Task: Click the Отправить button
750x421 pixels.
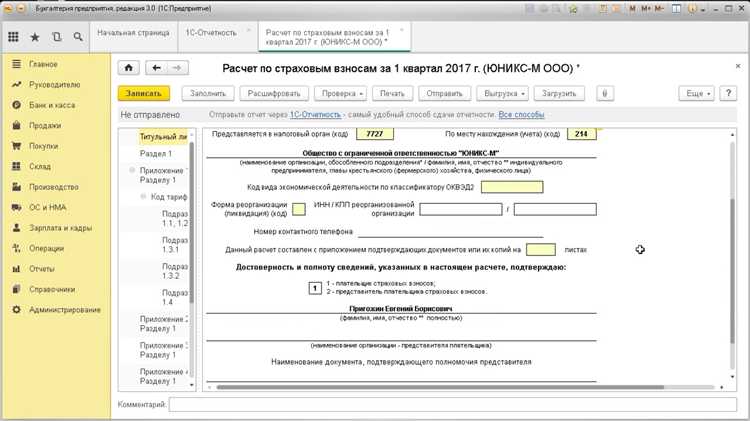Action: point(444,94)
